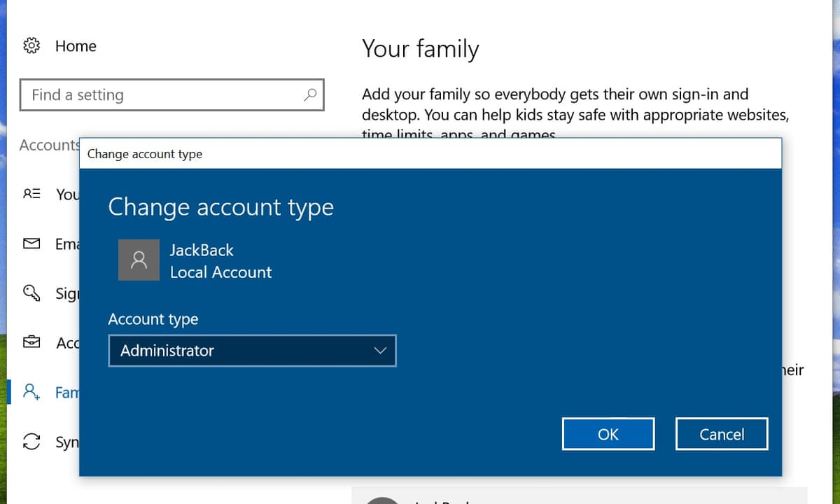This screenshot has width=840, height=504.
Task: Click the Home gear icon
Action: pyautogui.click(x=31, y=45)
